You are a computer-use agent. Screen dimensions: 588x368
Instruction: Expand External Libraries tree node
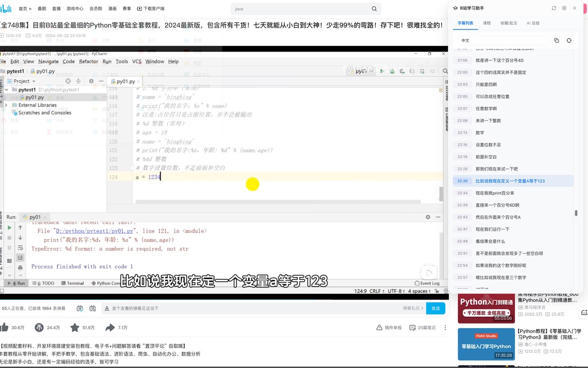(6, 105)
